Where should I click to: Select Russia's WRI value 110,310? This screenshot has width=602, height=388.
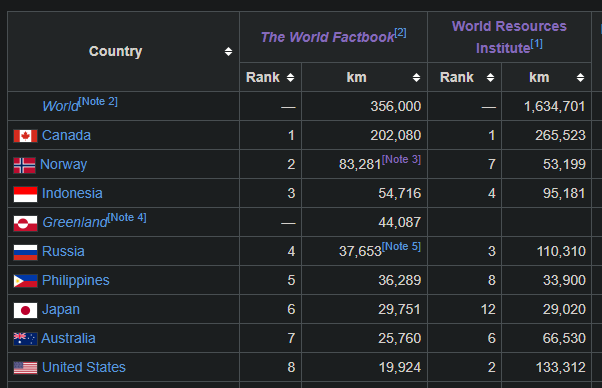(x=561, y=251)
